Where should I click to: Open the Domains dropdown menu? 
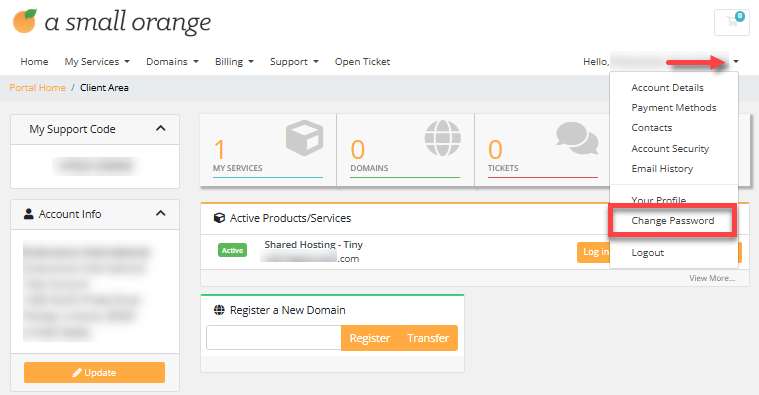coord(172,61)
